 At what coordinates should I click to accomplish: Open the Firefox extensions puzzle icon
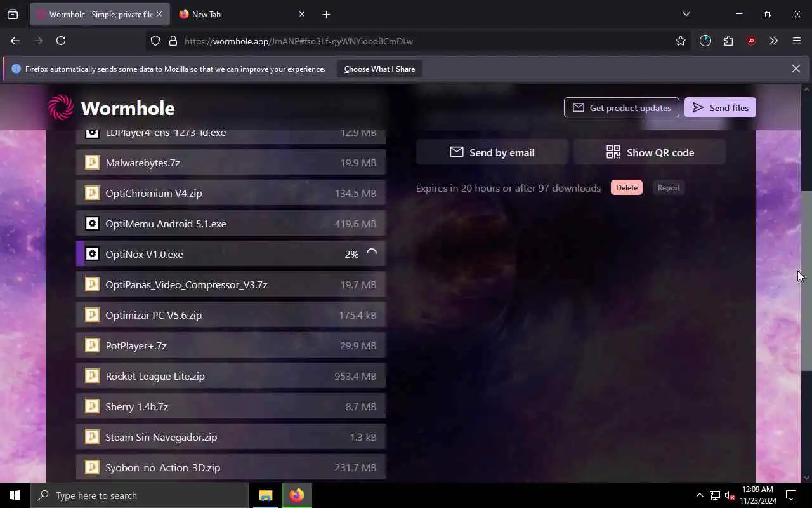[x=728, y=41]
